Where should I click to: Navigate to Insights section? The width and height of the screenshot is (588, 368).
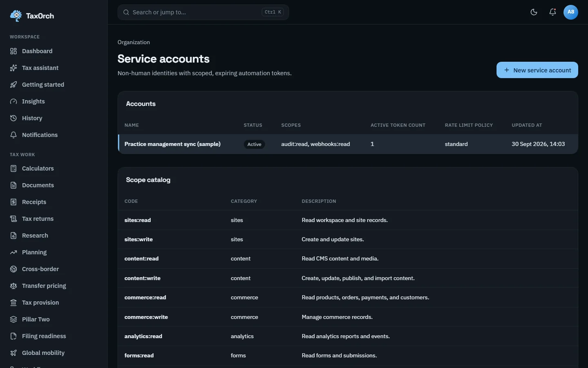point(54,101)
